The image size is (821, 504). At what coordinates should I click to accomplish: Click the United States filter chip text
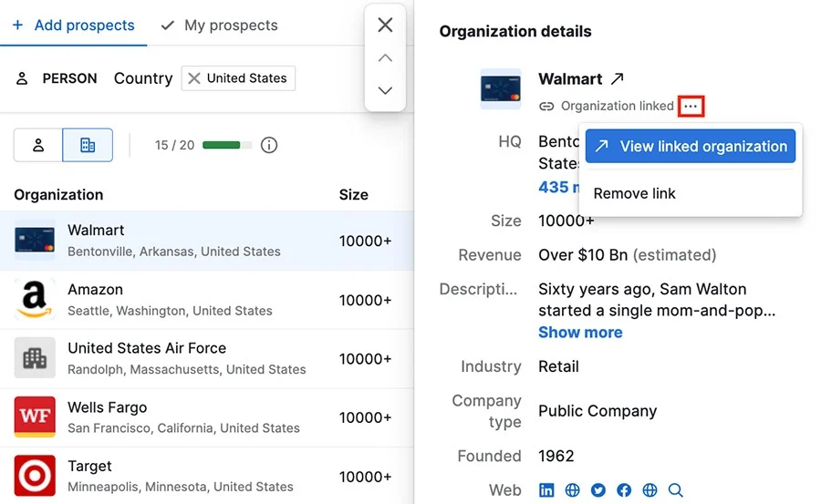point(246,78)
